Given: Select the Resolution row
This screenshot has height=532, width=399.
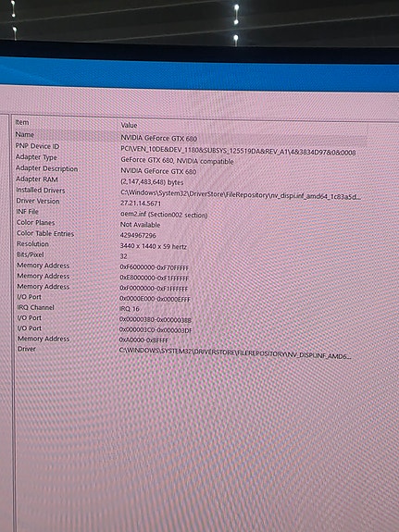Looking at the screenshot, I should coord(190,245).
